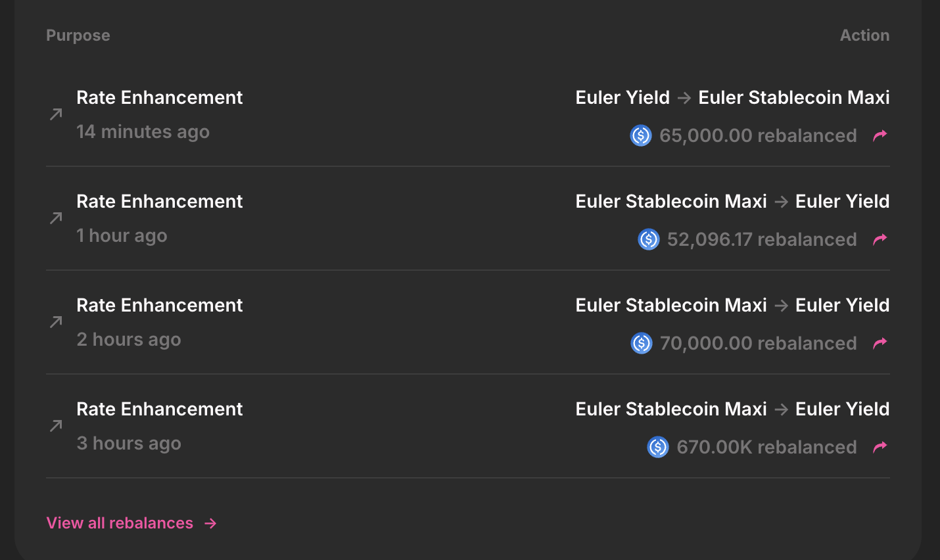The width and height of the screenshot is (940, 560).
Task: Open Rate Enhancement entry from 14 minutes ago
Action: [160, 97]
